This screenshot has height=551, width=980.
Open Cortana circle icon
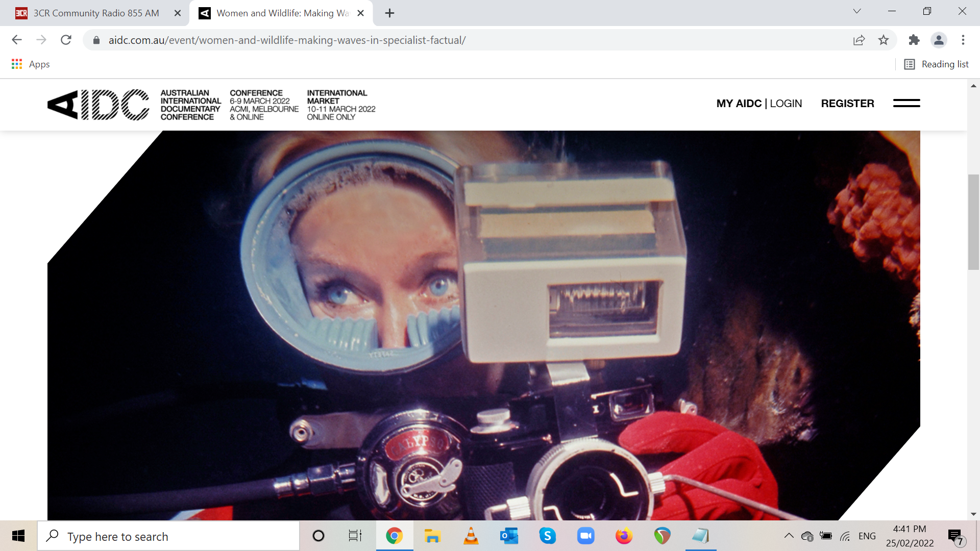(318, 536)
